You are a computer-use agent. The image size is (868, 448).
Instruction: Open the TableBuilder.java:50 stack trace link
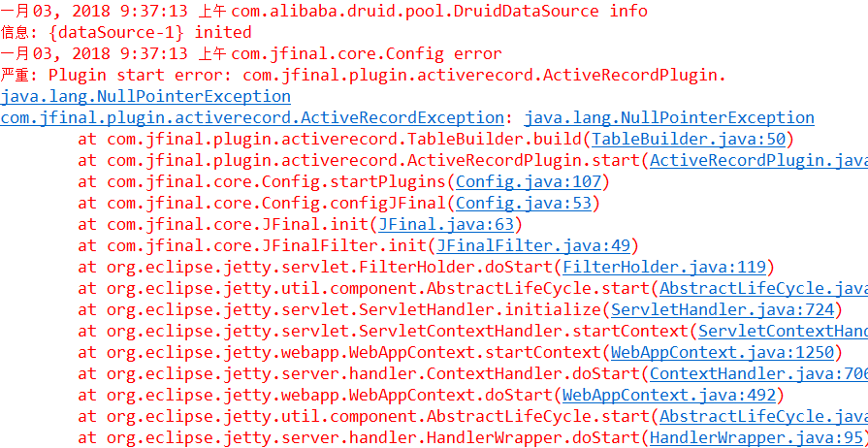pos(688,140)
